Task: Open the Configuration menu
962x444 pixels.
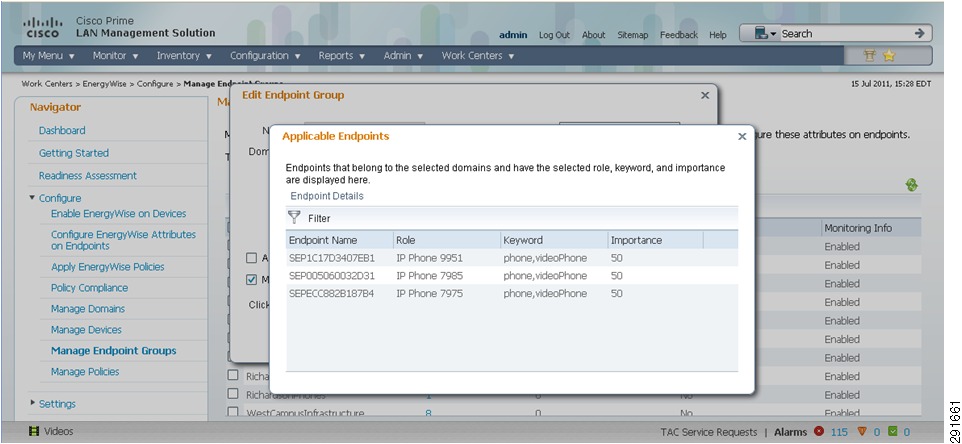Action: (265, 55)
